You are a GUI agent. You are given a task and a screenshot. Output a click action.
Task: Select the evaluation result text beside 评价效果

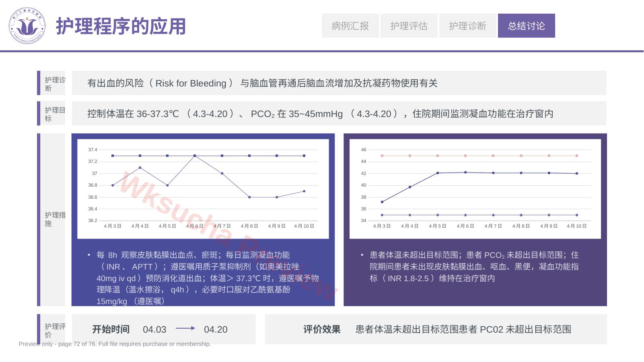point(463,329)
